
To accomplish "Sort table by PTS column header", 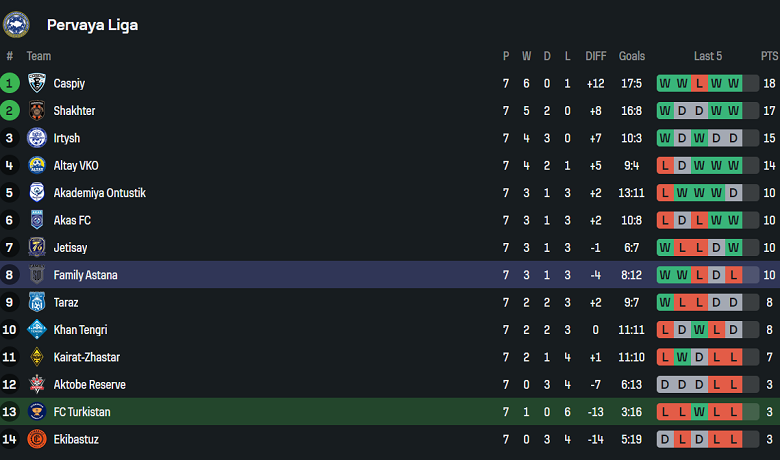I will (769, 56).
